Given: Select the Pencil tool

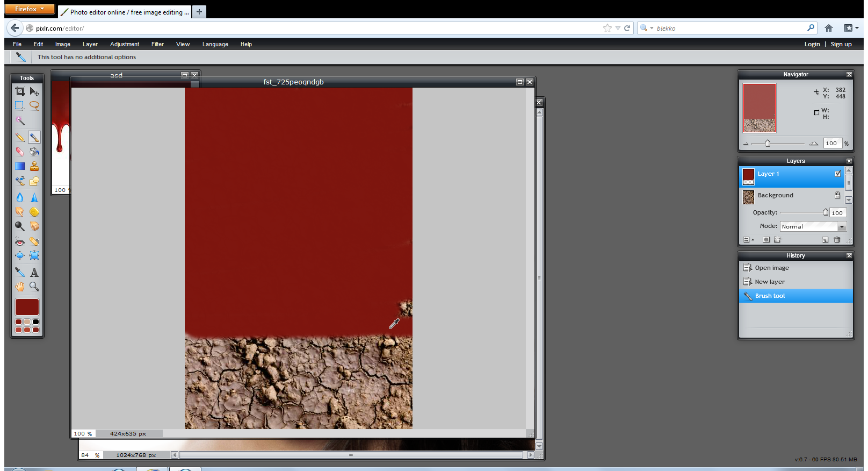Looking at the screenshot, I should 20,138.
